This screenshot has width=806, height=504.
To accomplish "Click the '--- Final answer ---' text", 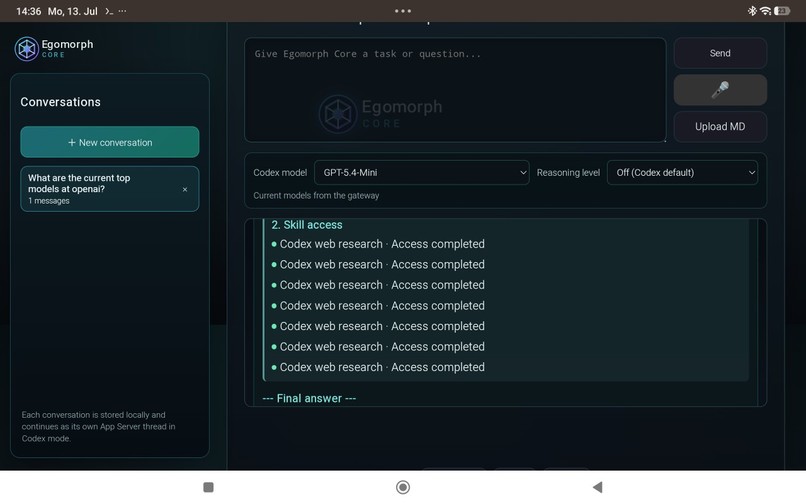I will 309,398.
